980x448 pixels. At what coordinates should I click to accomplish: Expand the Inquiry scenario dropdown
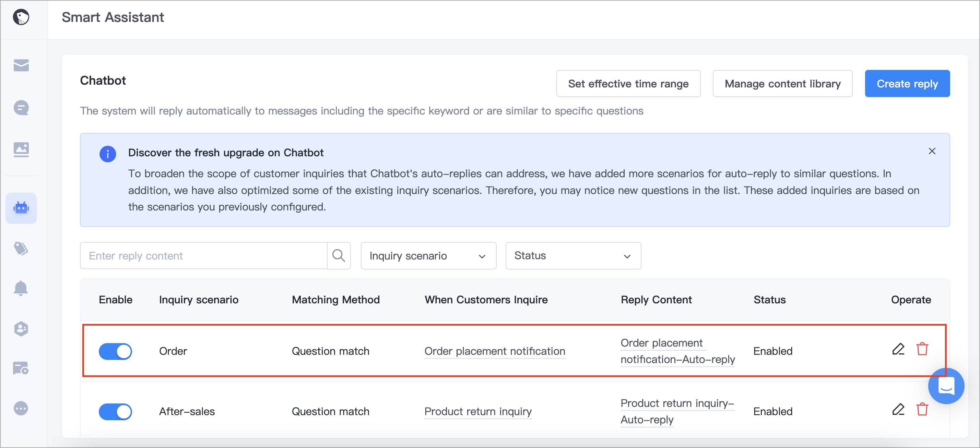point(428,256)
